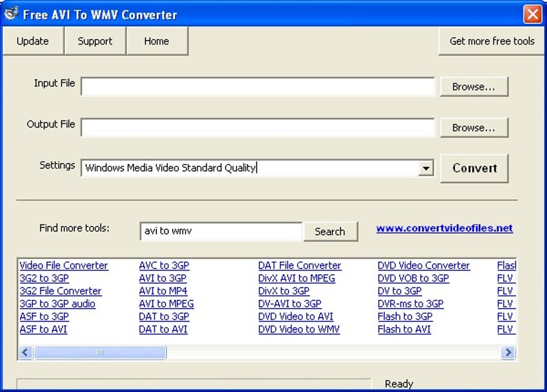Open the DivX AVI to MPEG link
Viewport: 547px width, 392px height.
(x=297, y=278)
